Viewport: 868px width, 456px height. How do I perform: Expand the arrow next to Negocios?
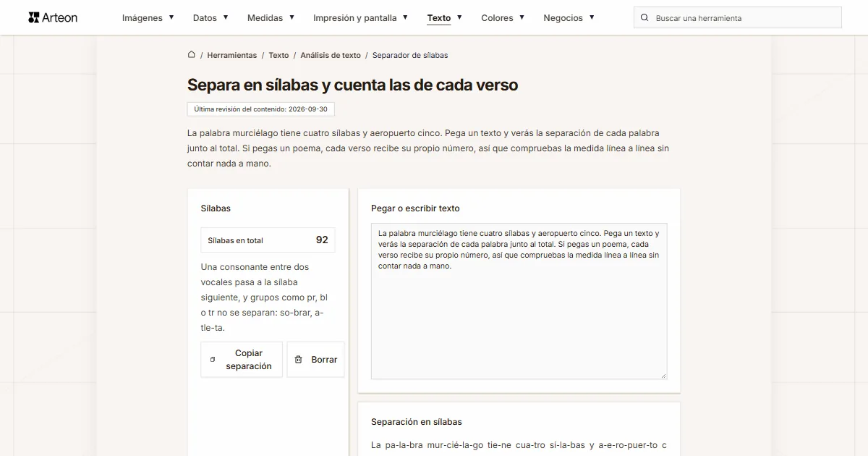[x=592, y=17]
